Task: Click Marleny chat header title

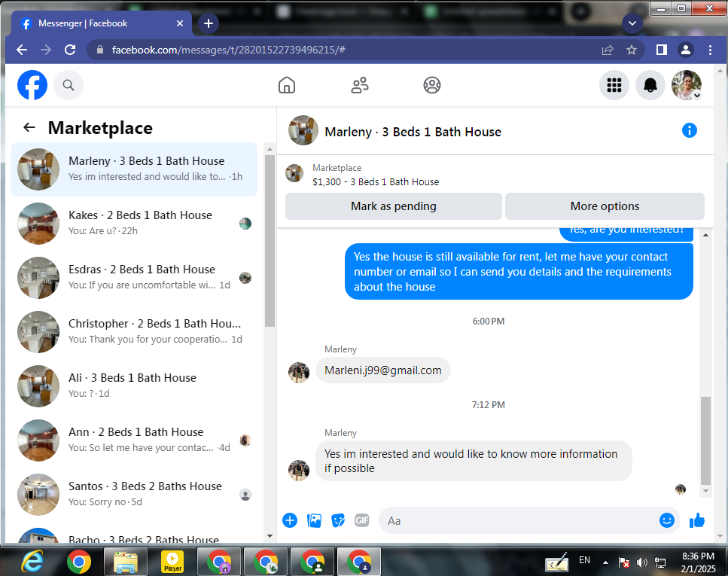Action: (x=413, y=132)
